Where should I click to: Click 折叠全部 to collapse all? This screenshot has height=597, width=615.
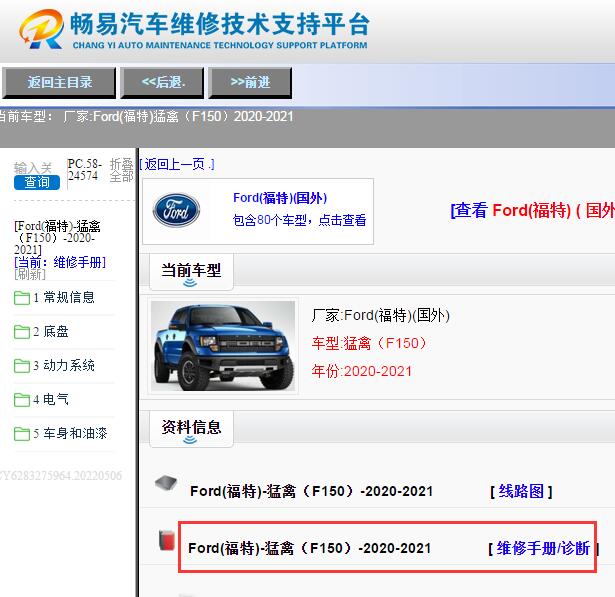point(122,170)
